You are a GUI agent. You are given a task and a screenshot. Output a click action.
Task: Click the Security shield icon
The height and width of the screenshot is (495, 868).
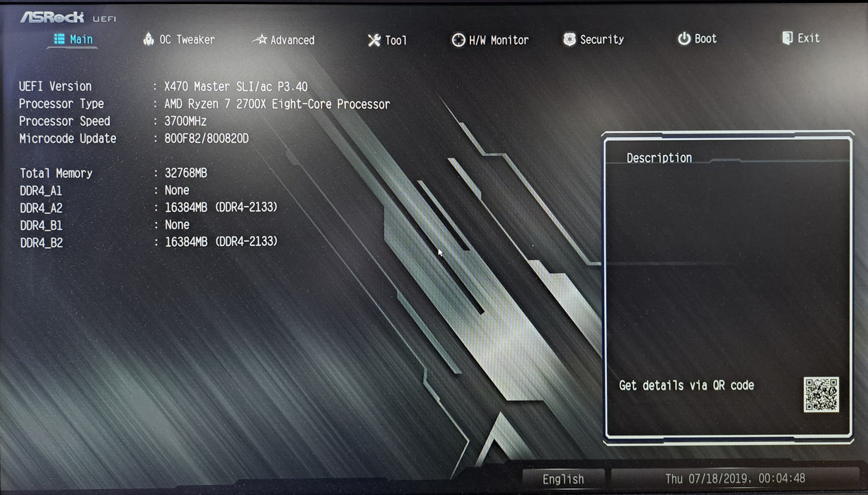point(569,40)
